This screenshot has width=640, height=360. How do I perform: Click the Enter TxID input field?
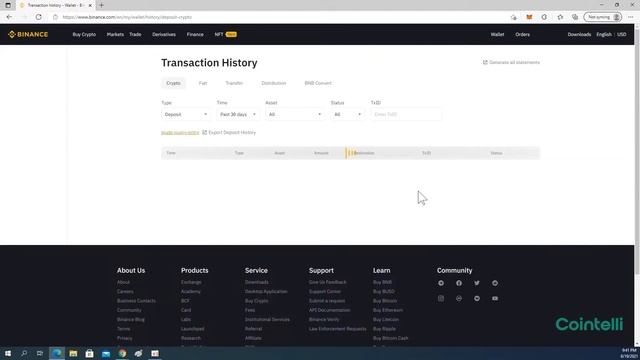pyautogui.click(x=406, y=114)
